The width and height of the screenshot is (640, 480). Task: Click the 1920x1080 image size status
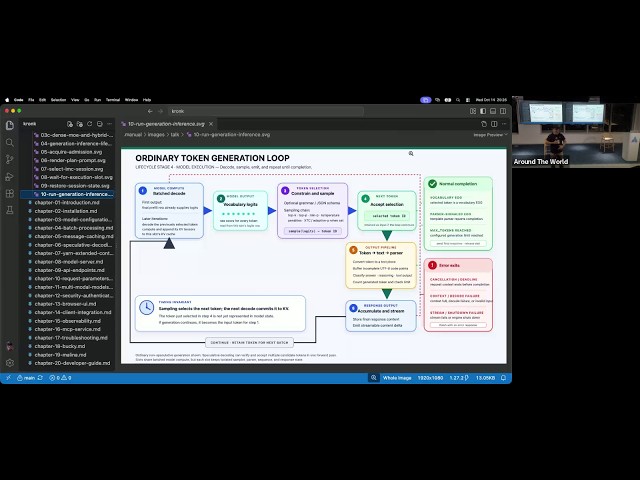coord(430,378)
